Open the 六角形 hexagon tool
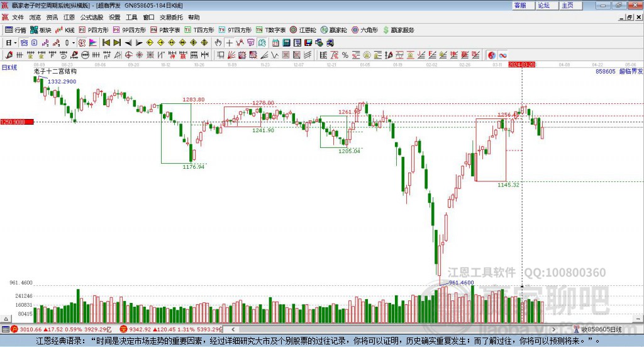 365,30
